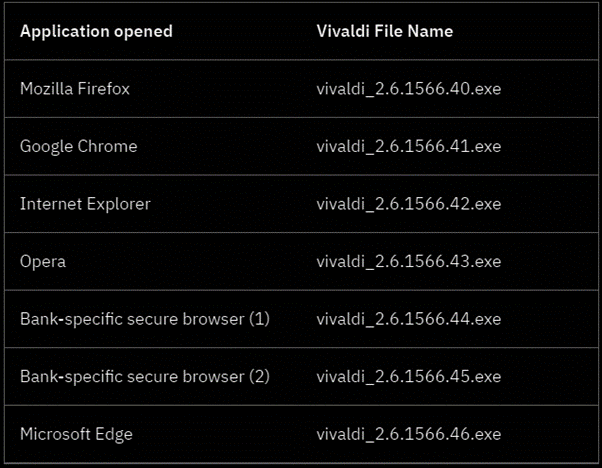The height and width of the screenshot is (468, 602).
Task: Select the Internet Explorer cell
Action: pos(85,204)
